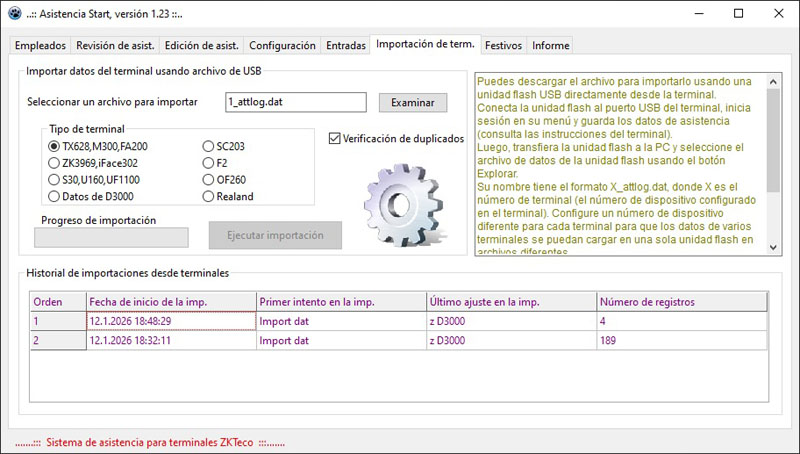The height and width of the screenshot is (454, 800).
Task: Sort by Número de registros column header
Action: [x=682, y=301]
